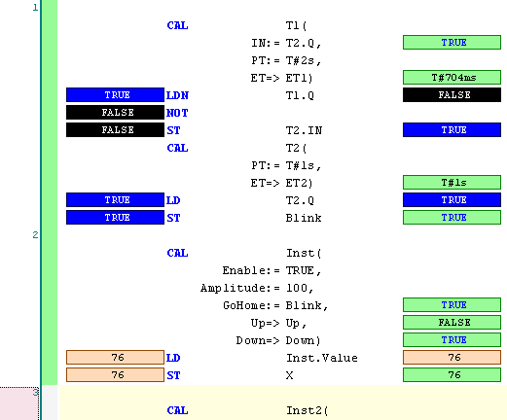The width and height of the screenshot is (507, 420).
Task: Click the ST operator before X
Action: click(x=173, y=375)
